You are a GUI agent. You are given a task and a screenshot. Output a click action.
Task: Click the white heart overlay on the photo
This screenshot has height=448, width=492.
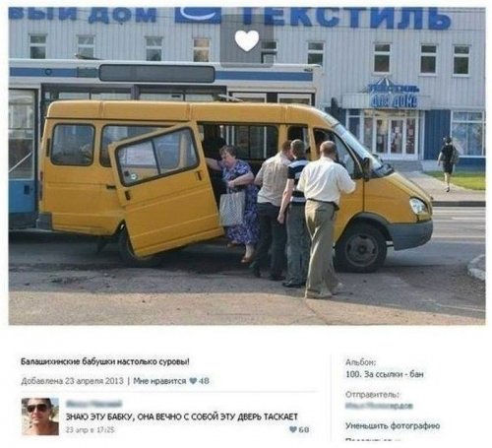247,40
